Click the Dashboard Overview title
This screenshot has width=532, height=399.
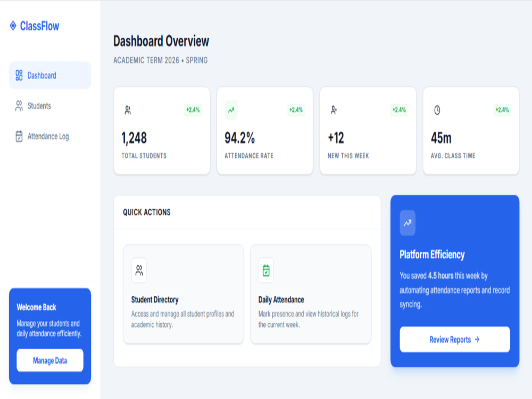tap(161, 41)
